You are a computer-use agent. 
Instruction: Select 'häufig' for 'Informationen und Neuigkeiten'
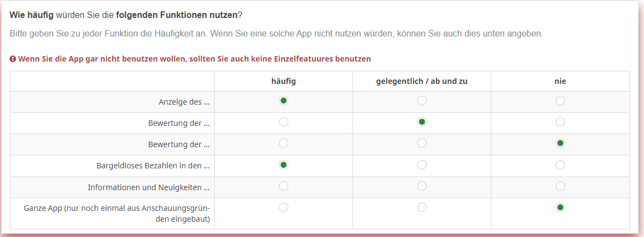[283, 186]
